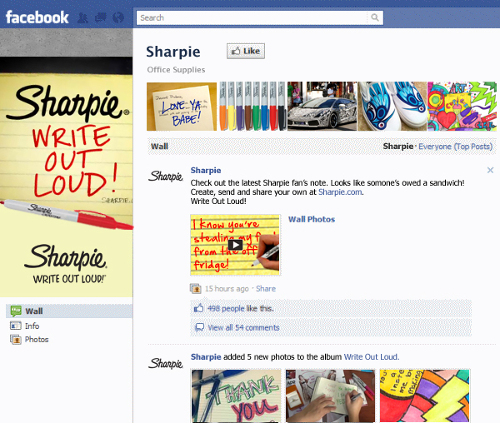Click the Wall speech bubble icon
The image size is (500, 423).
[16, 311]
